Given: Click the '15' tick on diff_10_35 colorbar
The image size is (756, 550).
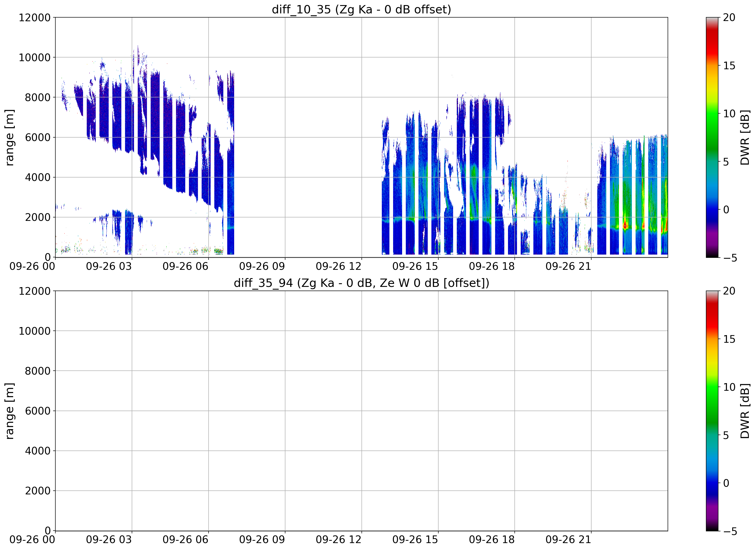Looking at the screenshot, I should click(x=729, y=65).
